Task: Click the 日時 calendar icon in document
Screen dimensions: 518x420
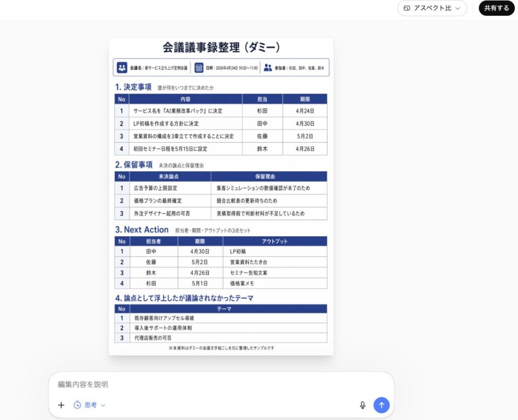Action: coord(199,67)
